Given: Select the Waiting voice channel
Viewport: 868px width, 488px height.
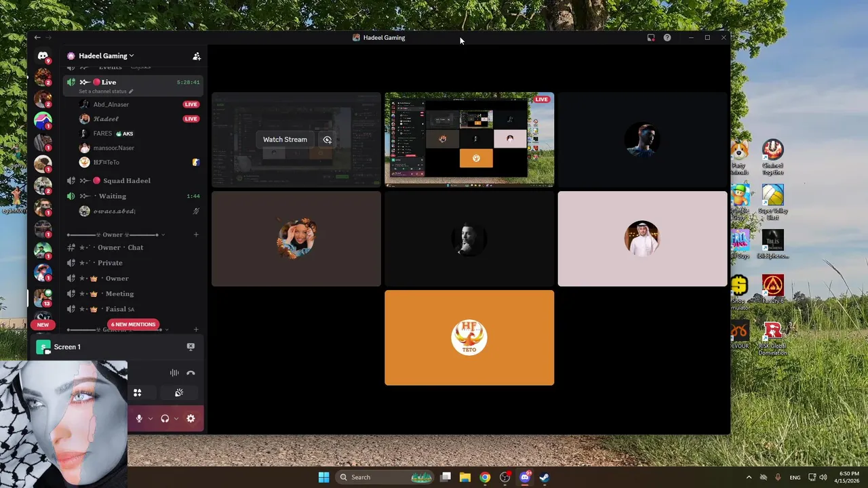Looking at the screenshot, I should 134,196.
